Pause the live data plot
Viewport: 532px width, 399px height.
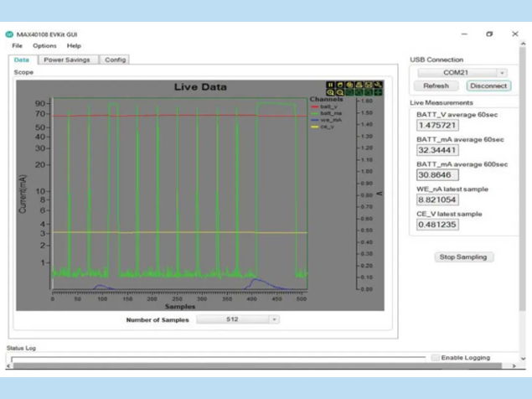point(330,85)
